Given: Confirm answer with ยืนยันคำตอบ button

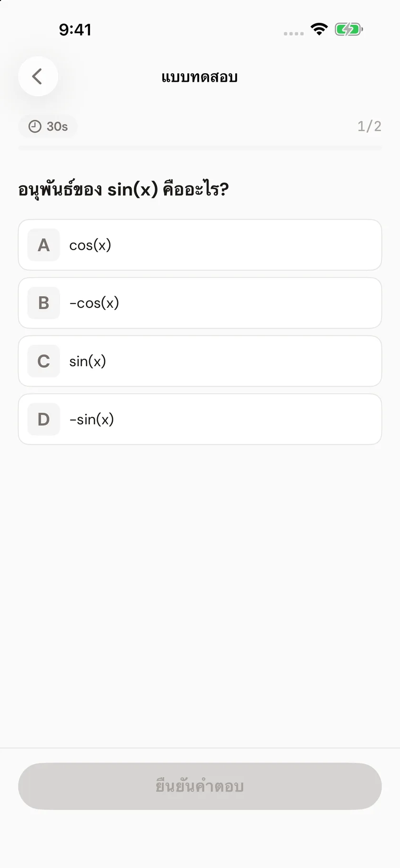Looking at the screenshot, I should (x=200, y=786).
